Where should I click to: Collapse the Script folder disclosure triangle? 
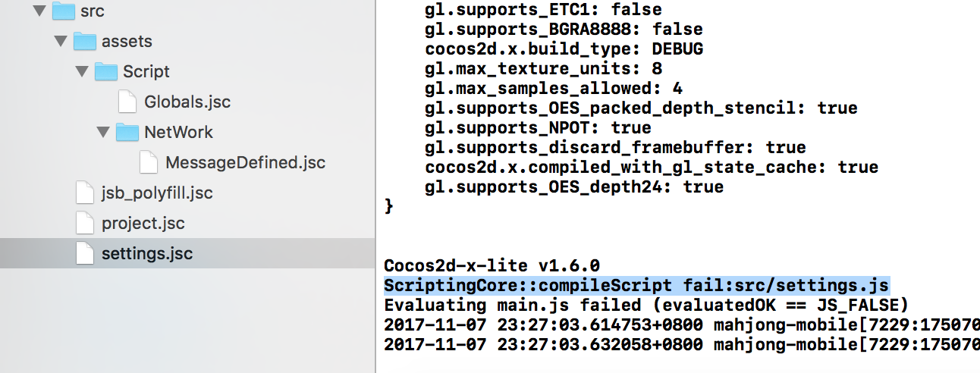82,71
